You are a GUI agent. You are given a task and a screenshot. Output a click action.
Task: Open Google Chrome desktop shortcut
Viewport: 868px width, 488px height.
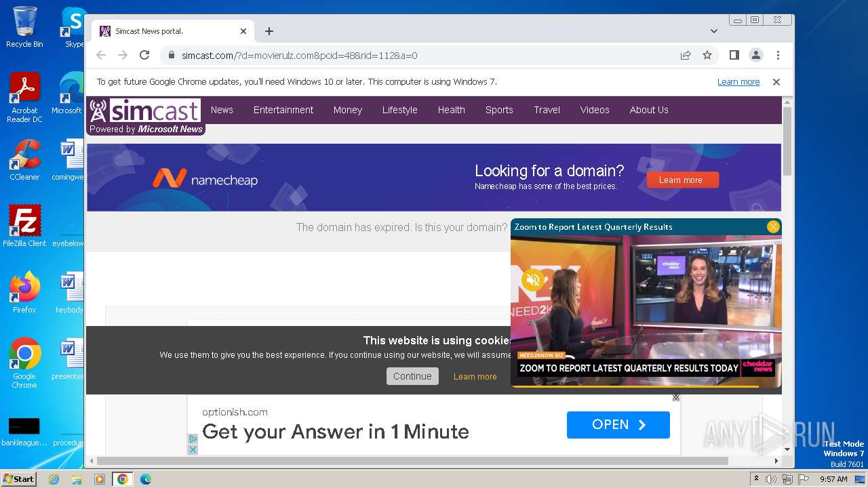coord(24,363)
